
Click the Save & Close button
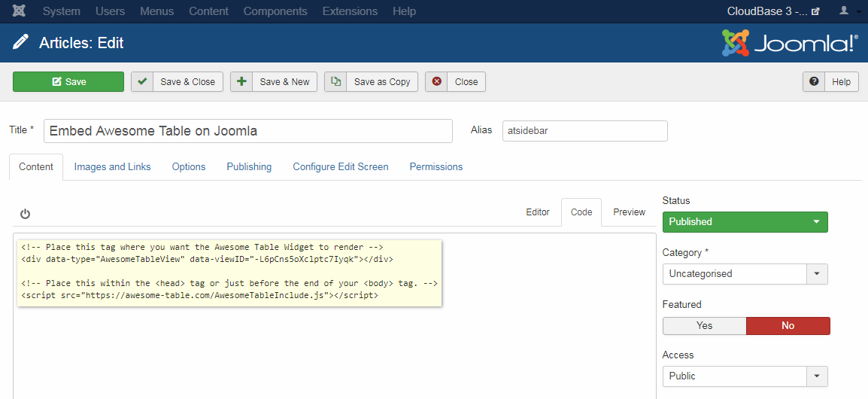click(x=178, y=81)
